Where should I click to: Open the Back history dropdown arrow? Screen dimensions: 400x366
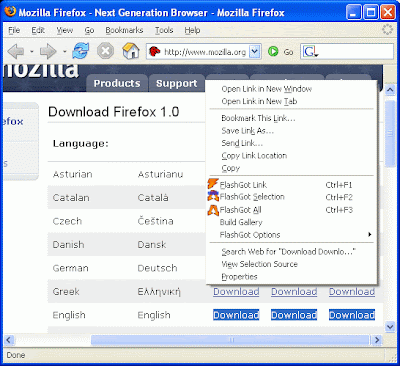(32, 52)
